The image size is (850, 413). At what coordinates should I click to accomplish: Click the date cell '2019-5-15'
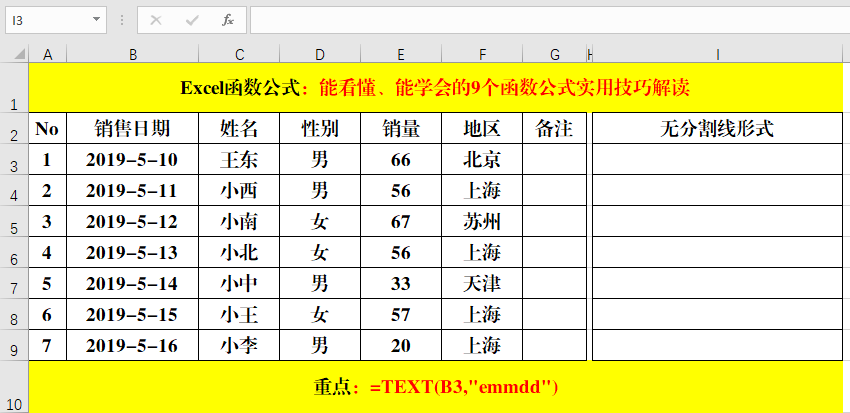point(133,314)
